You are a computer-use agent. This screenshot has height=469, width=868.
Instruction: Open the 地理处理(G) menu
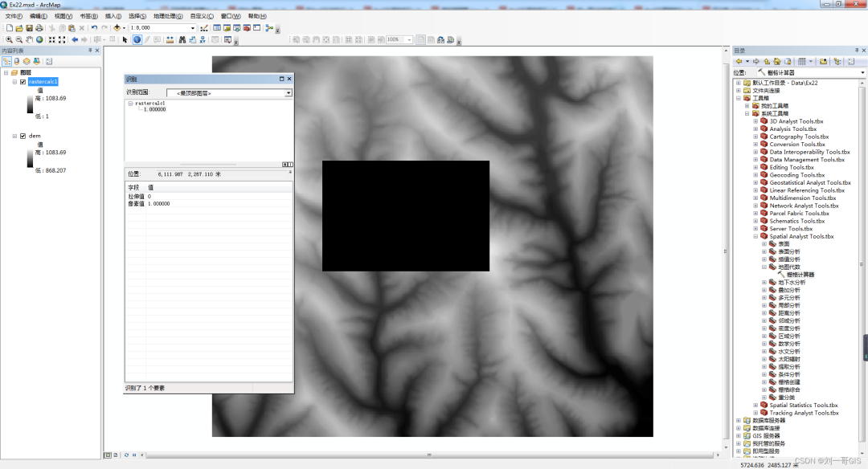pos(168,16)
